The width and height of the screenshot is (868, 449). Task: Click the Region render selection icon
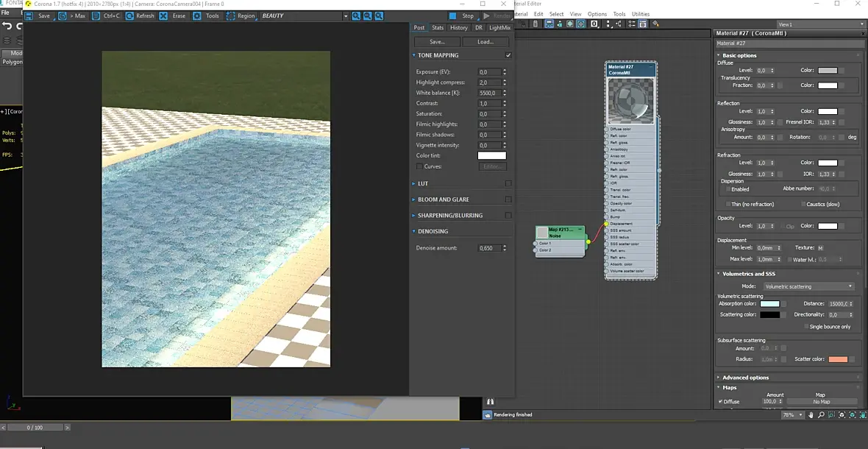(230, 16)
